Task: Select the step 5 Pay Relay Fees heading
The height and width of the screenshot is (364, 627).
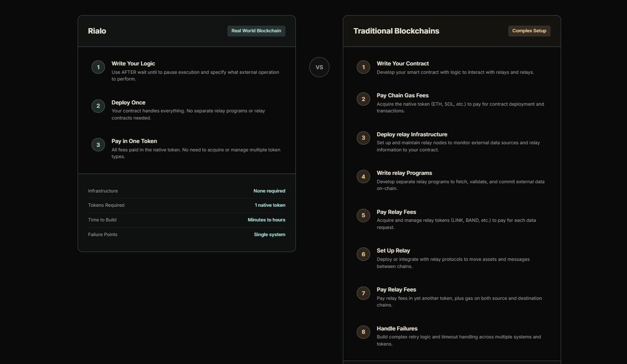Action: click(397, 212)
